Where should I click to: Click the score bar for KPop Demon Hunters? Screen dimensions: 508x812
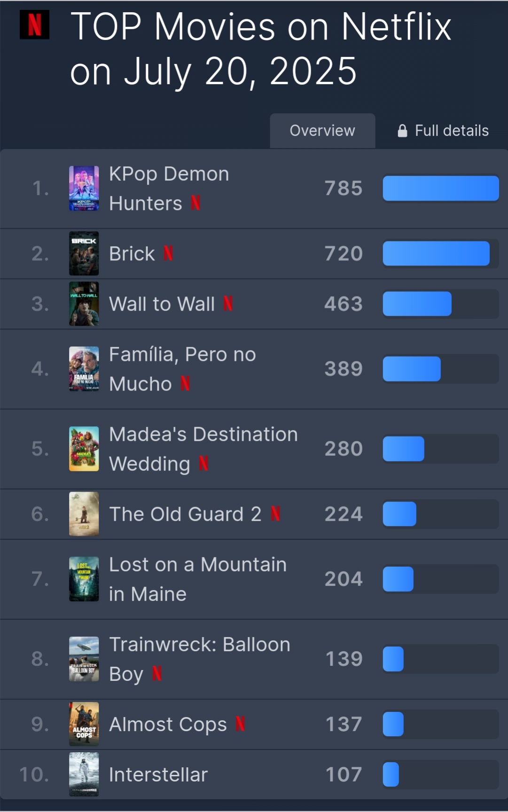(x=441, y=188)
